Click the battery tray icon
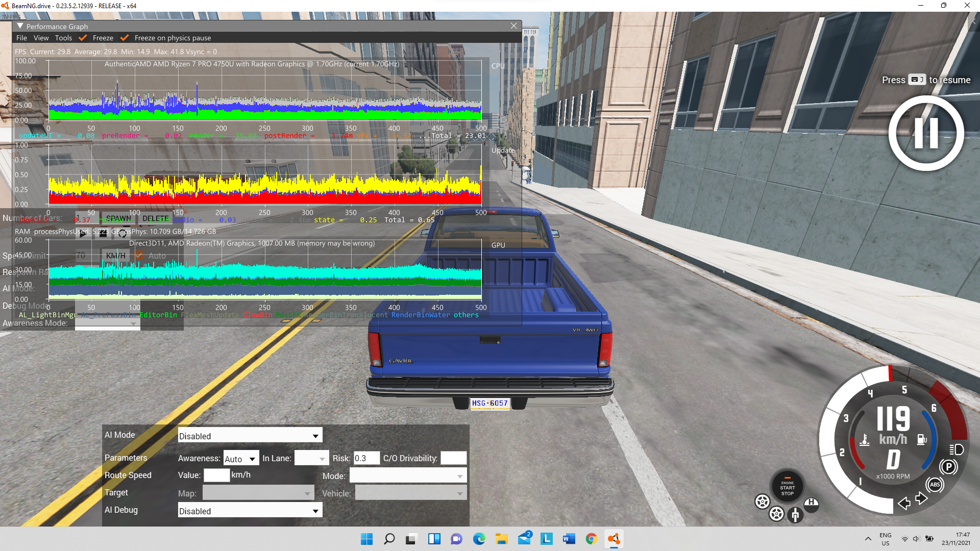Viewport: 980px width, 551px height. pyautogui.click(x=929, y=539)
